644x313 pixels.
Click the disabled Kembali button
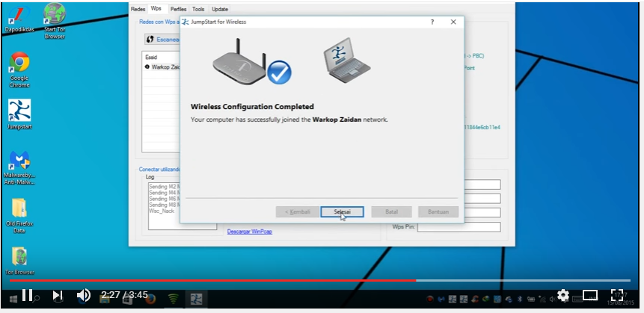pyautogui.click(x=298, y=211)
